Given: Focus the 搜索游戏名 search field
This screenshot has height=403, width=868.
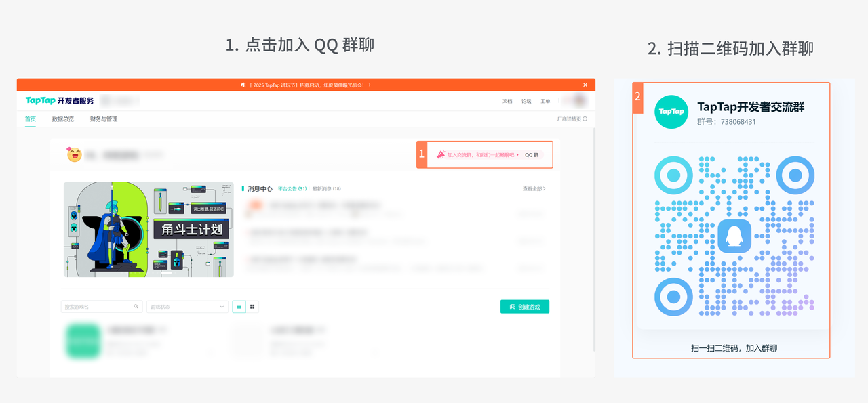Looking at the screenshot, I should tap(102, 307).
